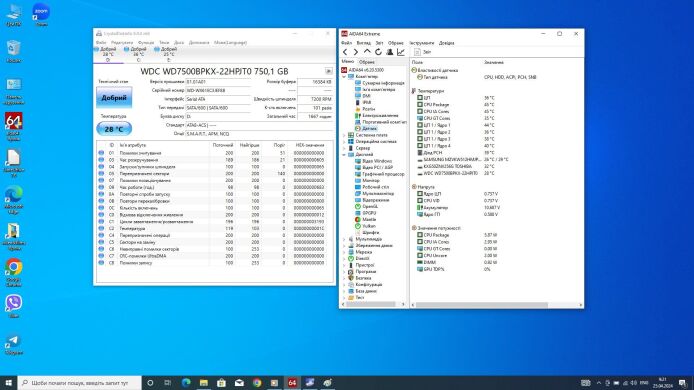Expand the Сервер tree node

pos(344,148)
